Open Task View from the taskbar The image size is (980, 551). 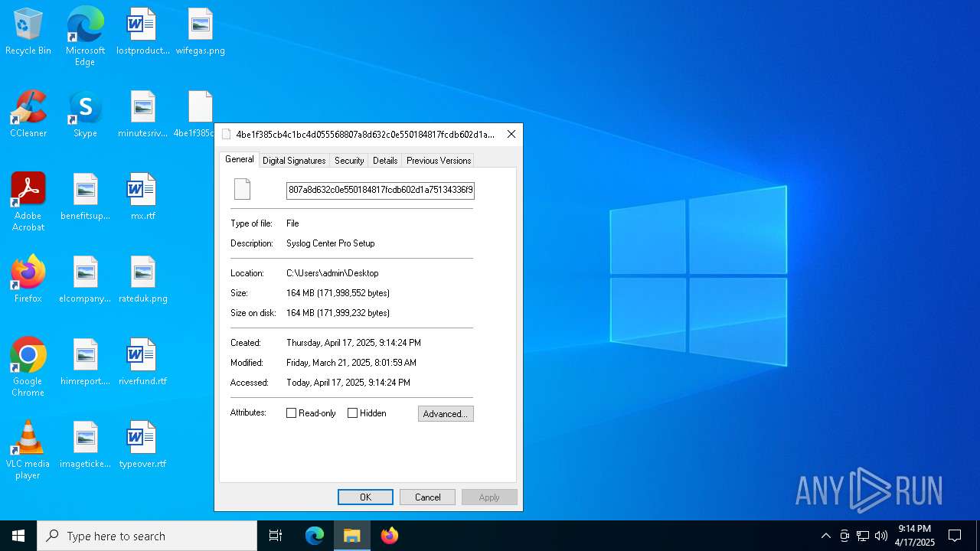[x=276, y=536]
